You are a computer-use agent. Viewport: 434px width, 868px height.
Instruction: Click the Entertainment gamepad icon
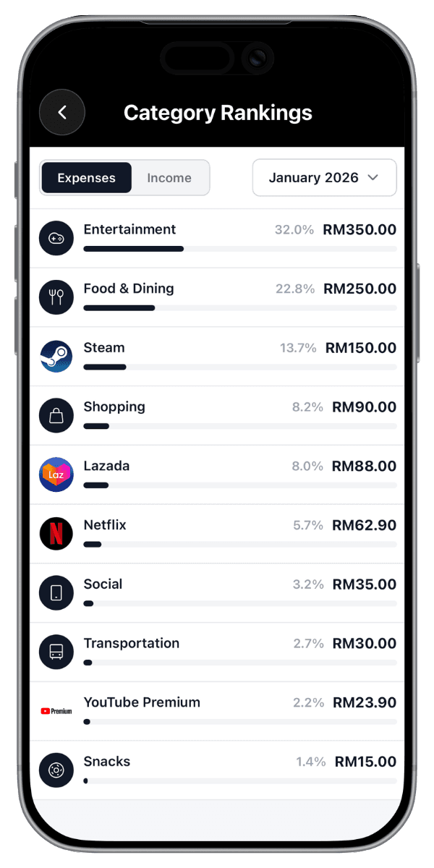56,238
